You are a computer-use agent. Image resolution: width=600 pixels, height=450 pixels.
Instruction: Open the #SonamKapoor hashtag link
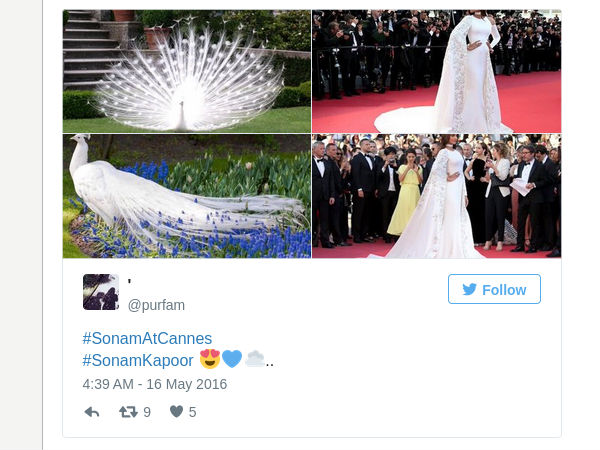(x=138, y=360)
